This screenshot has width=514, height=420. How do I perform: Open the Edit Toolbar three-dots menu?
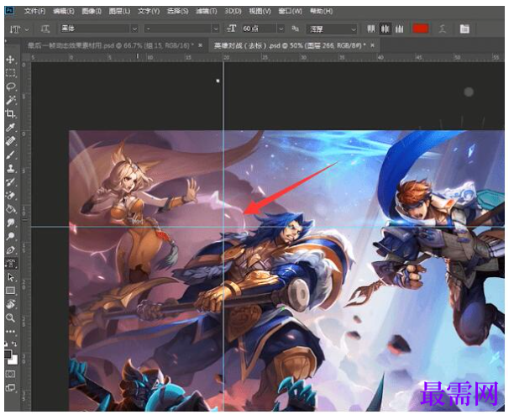tap(10, 332)
